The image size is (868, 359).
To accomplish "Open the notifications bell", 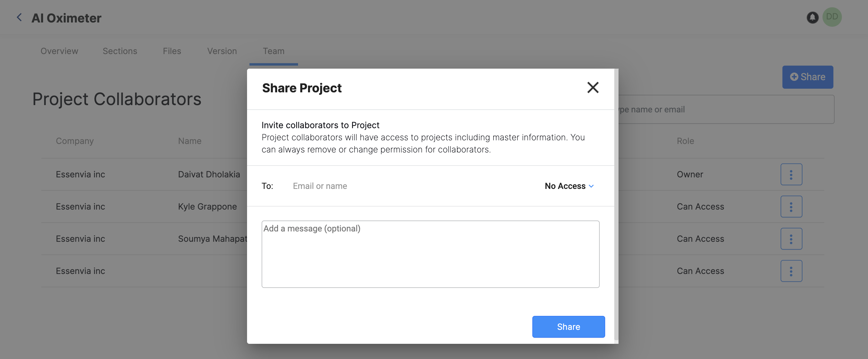I will point(812,17).
